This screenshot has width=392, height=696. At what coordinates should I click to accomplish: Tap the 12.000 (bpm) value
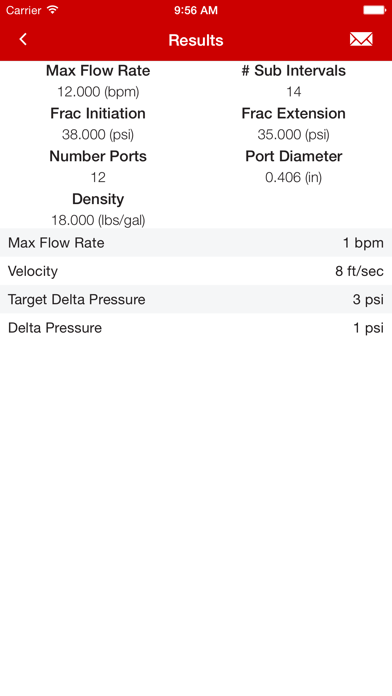point(98,92)
